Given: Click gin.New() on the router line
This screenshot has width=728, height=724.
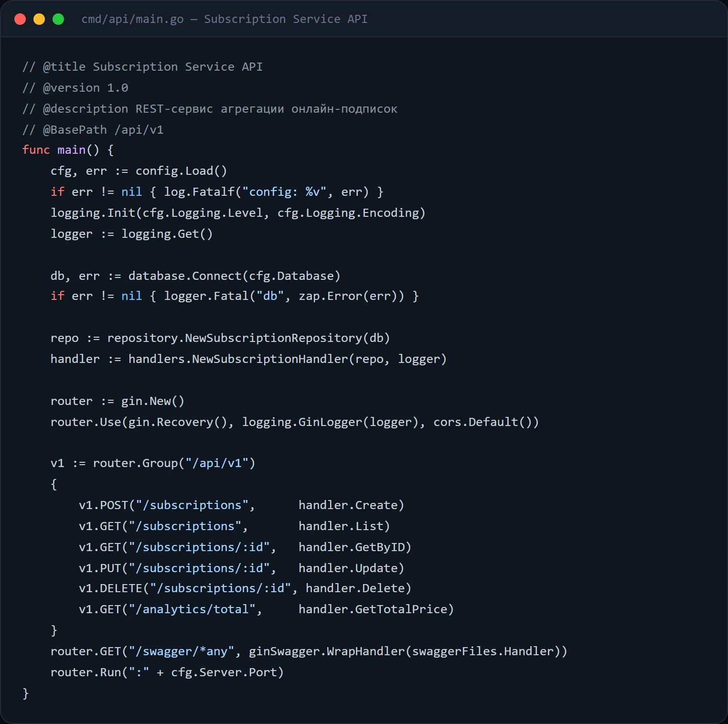Looking at the screenshot, I should pyautogui.click(x=153, y=401).
